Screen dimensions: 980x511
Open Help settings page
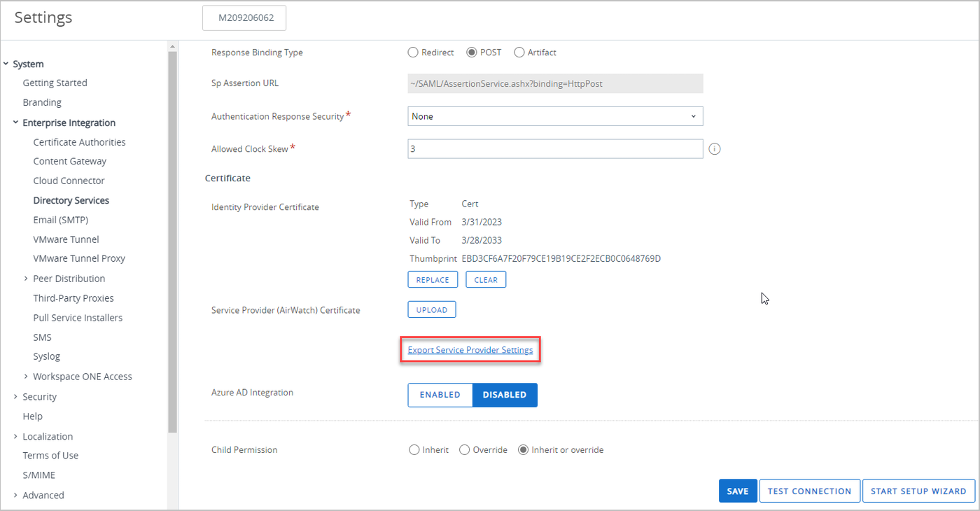pyautogui.click(x=32, y=416)
